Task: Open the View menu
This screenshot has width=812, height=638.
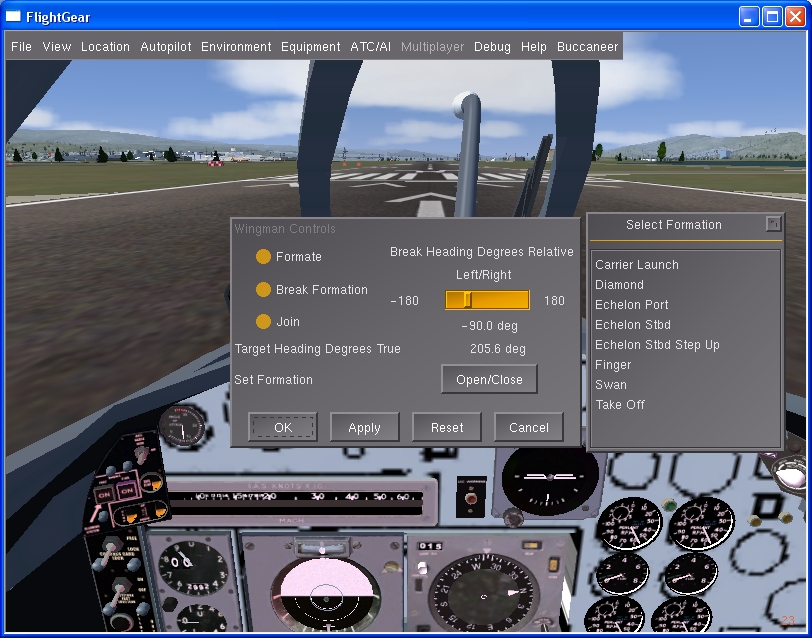Action: 57,47
